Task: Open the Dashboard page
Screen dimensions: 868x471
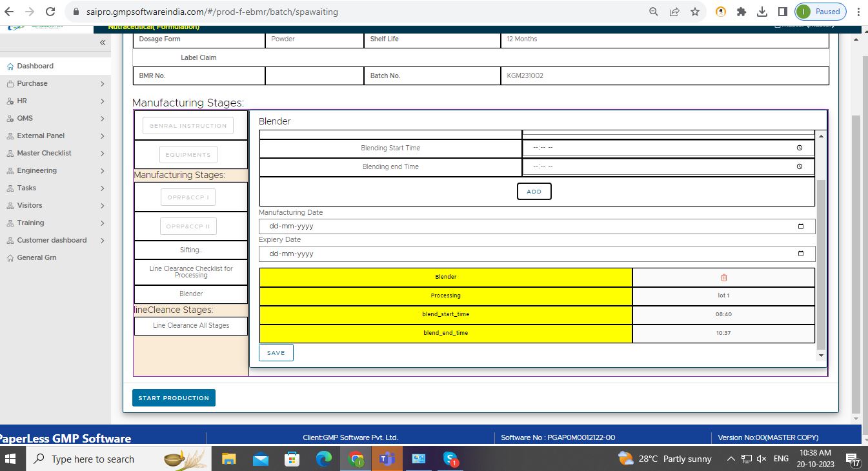Action: [35, 66]
